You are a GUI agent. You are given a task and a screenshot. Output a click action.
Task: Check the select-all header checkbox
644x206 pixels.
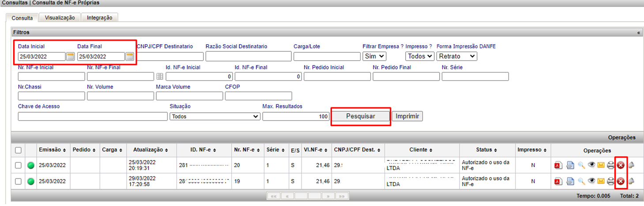pyautogui.click(x=18, y=150)
